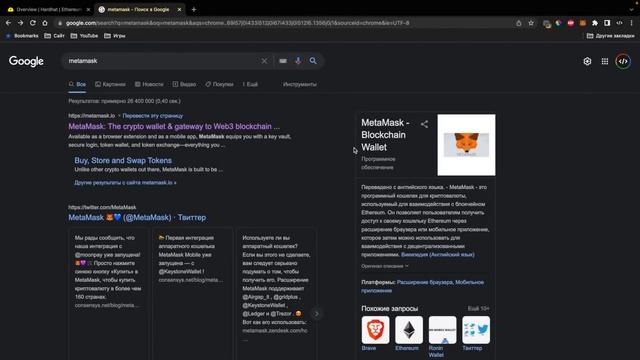640x360 pixels.
Task: Open the hardware wallet tweet card
Action: [x=276, y=293]
